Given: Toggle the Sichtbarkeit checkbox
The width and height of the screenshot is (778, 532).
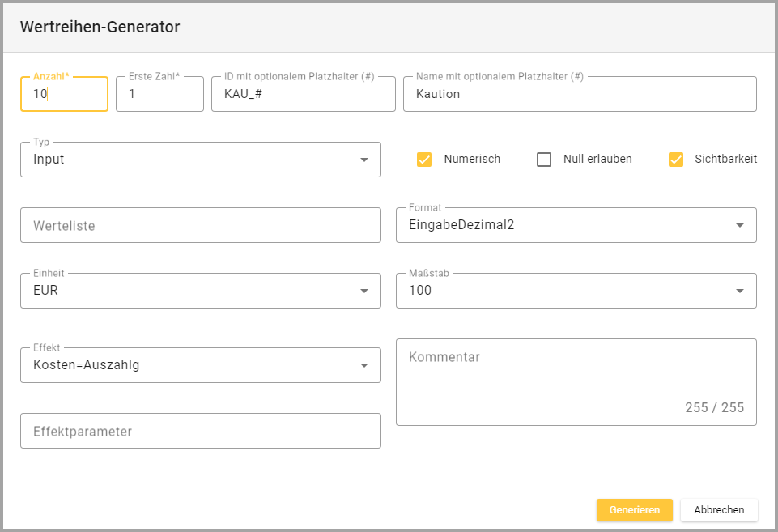Looking at the screenshot, I should (x=676, y=160).
